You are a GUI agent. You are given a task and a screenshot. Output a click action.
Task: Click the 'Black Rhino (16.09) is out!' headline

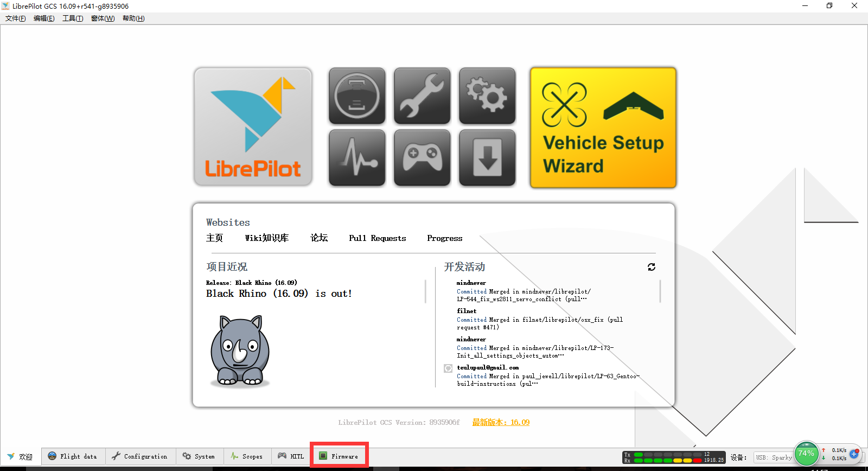(279, 294)
